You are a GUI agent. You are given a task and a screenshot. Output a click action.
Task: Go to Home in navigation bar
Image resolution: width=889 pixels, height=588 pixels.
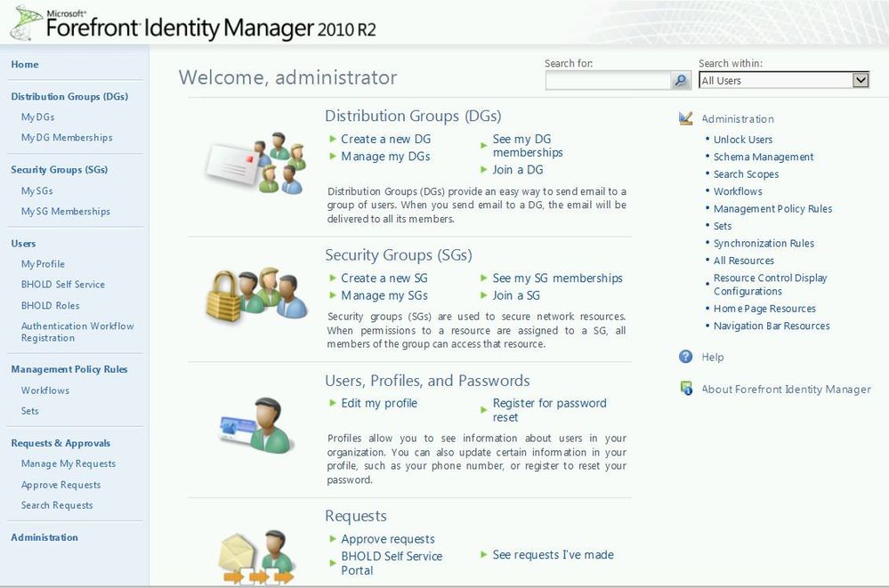(25, 64)
